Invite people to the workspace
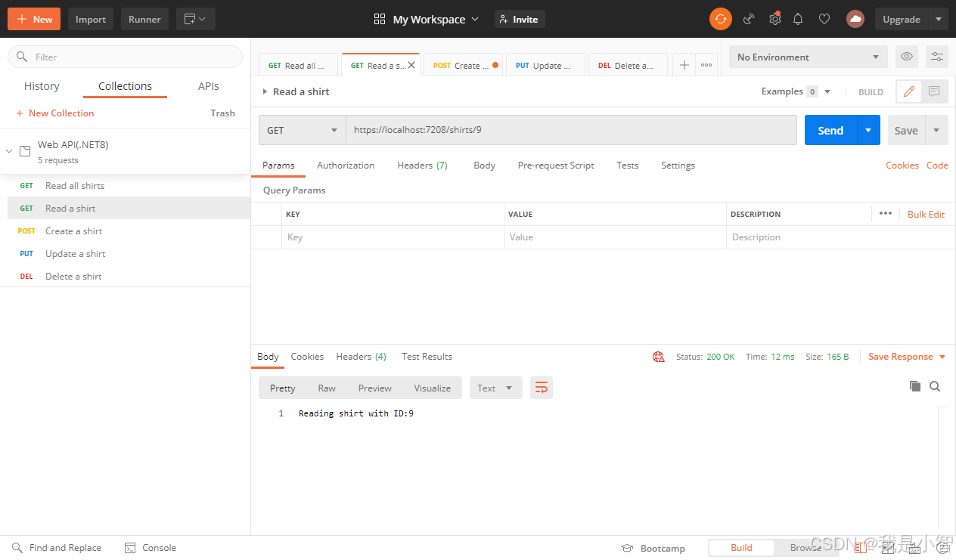The width and height of the screenshot is (956, 560). point(520,19)
